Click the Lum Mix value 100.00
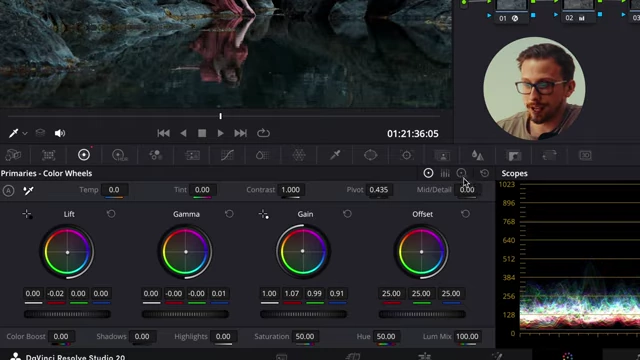Viewport: 640px width, 360px height. pyautogui.click(x=467, y=337)
